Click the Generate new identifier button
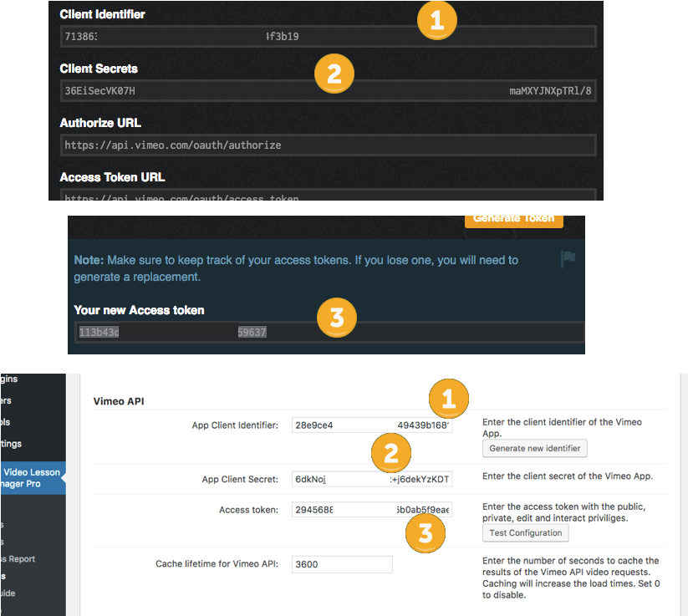Image resolution: width=688 pixels, height=616 pixels. (x=534, y=448)
